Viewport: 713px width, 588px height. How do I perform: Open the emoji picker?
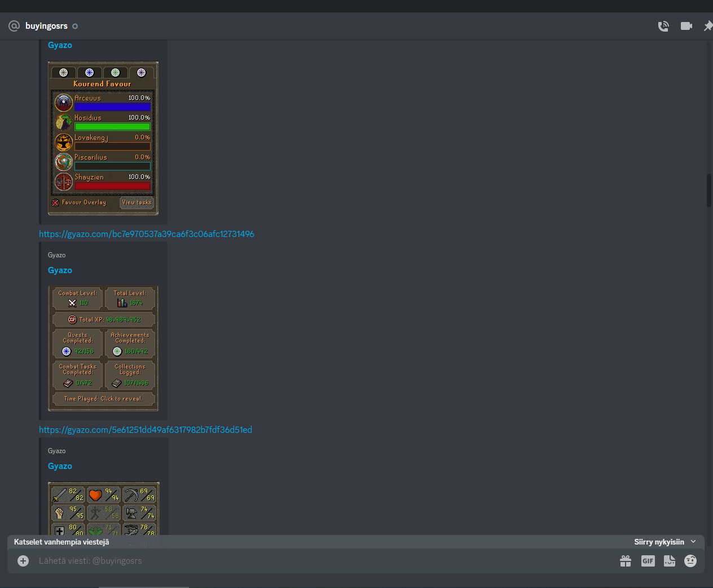point(690,561)
